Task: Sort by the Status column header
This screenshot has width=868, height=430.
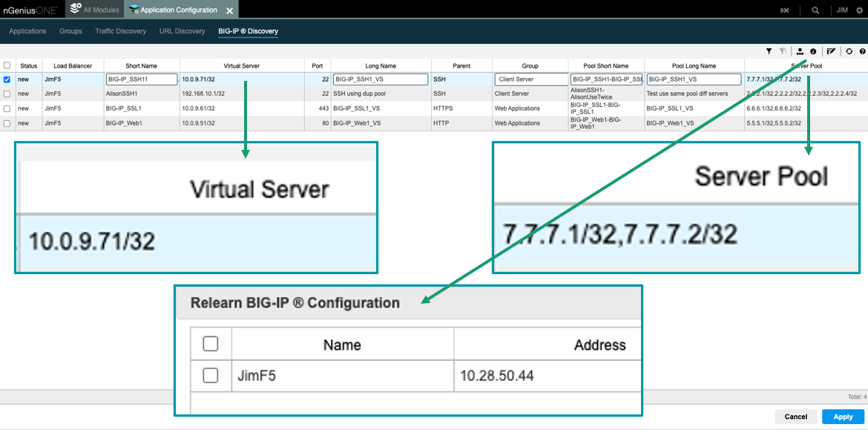Action: (x=29, y=65)
